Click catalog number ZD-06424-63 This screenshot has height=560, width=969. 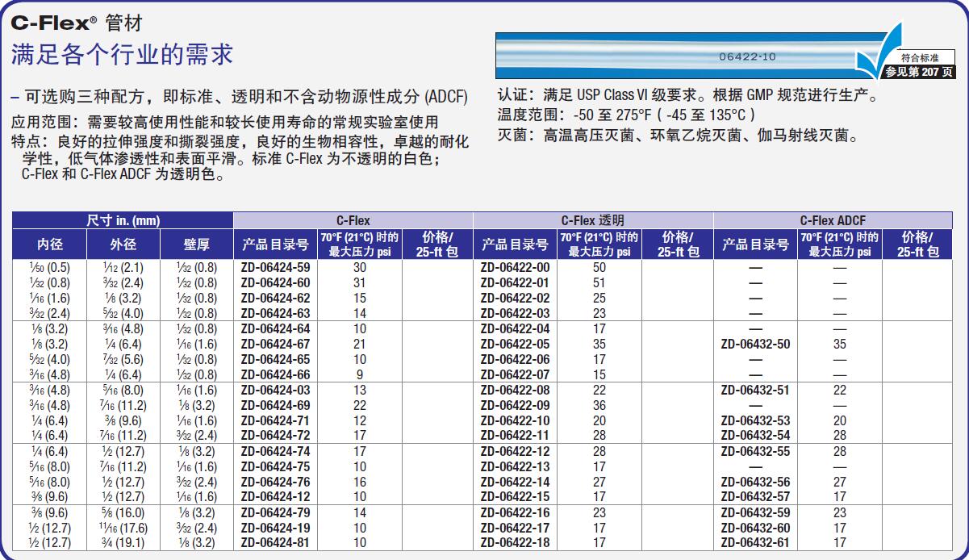pyautogui.click(x=275, y=313)
